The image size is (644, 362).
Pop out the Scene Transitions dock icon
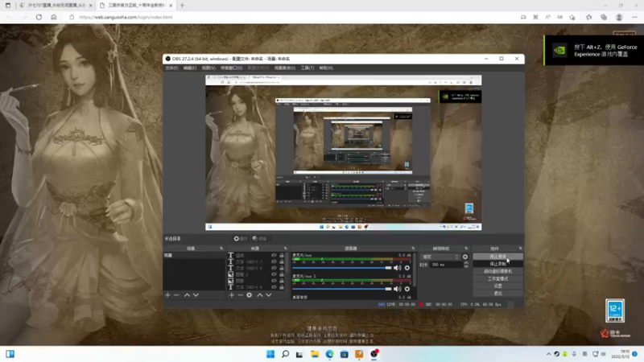[466, 249]
